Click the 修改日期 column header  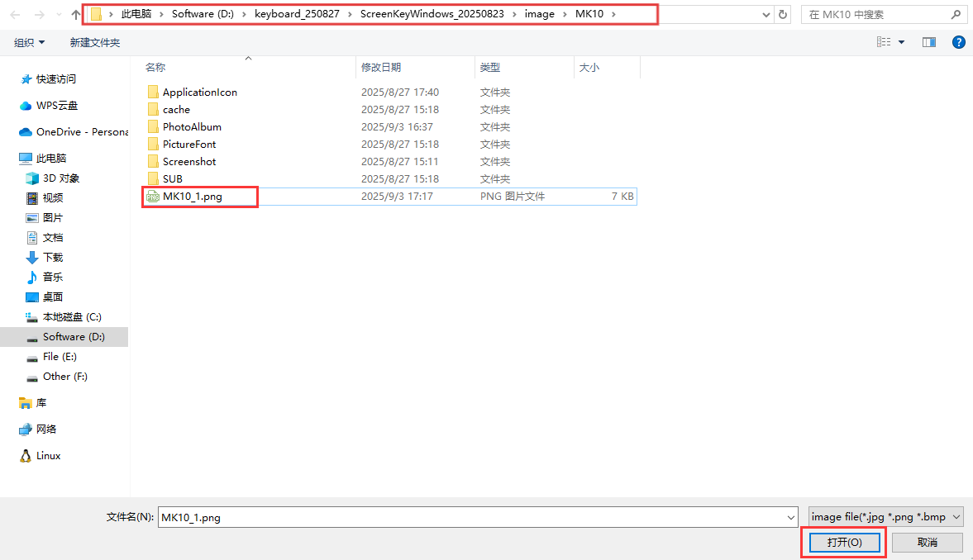[x=381, y=68]
